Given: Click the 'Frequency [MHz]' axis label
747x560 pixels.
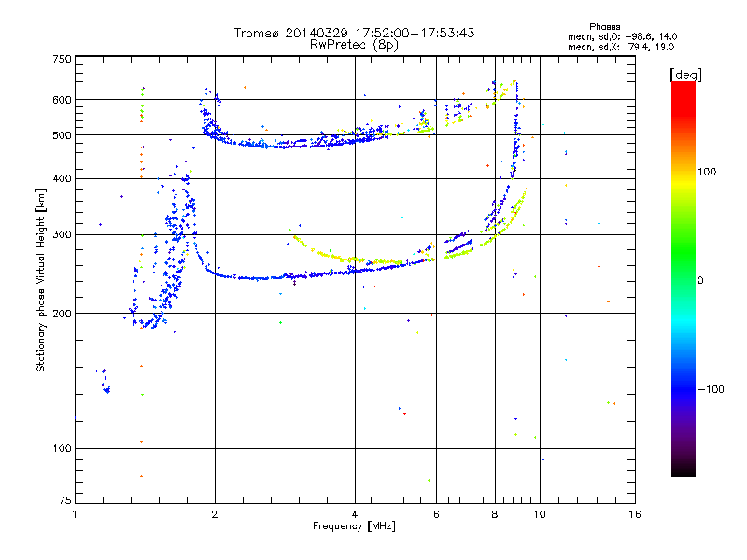Looking at the screenshot, I should click(x=354, y=526).
